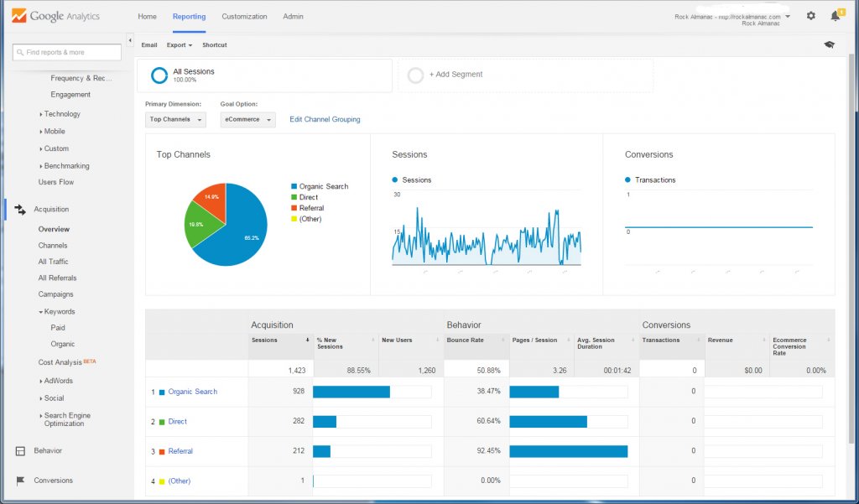Open the Export dropdown menu
Screen dimensions: 859x504
tap(179, 45)
